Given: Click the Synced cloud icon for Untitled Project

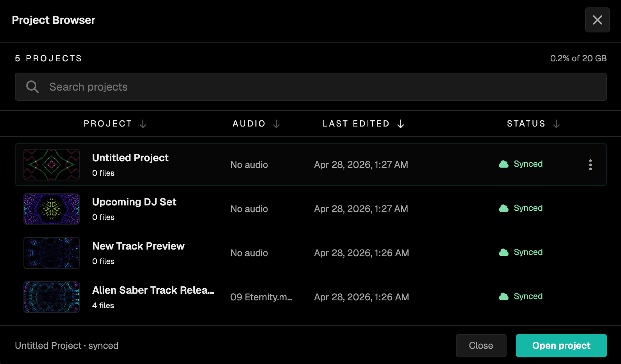Looking at the screenshot, I should [504, 164].
